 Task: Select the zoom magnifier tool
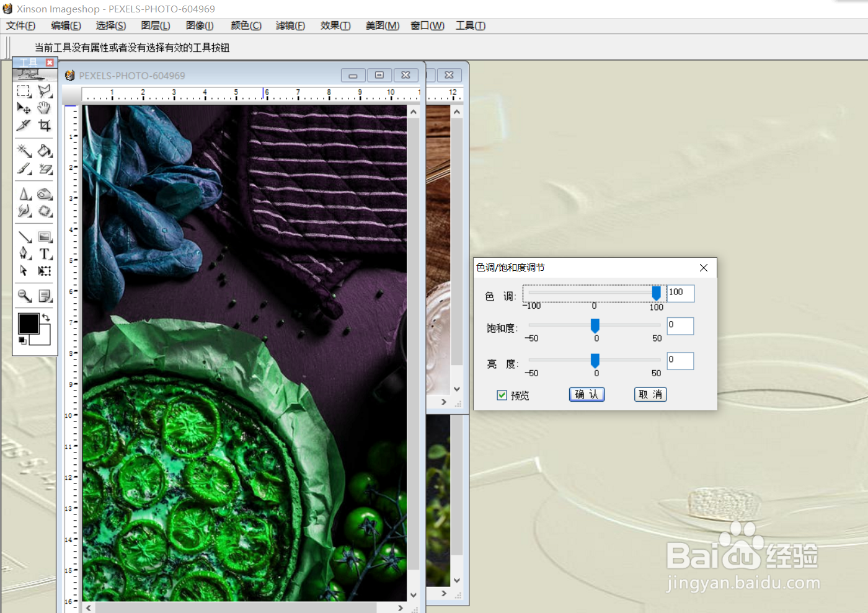coord(24,296)
